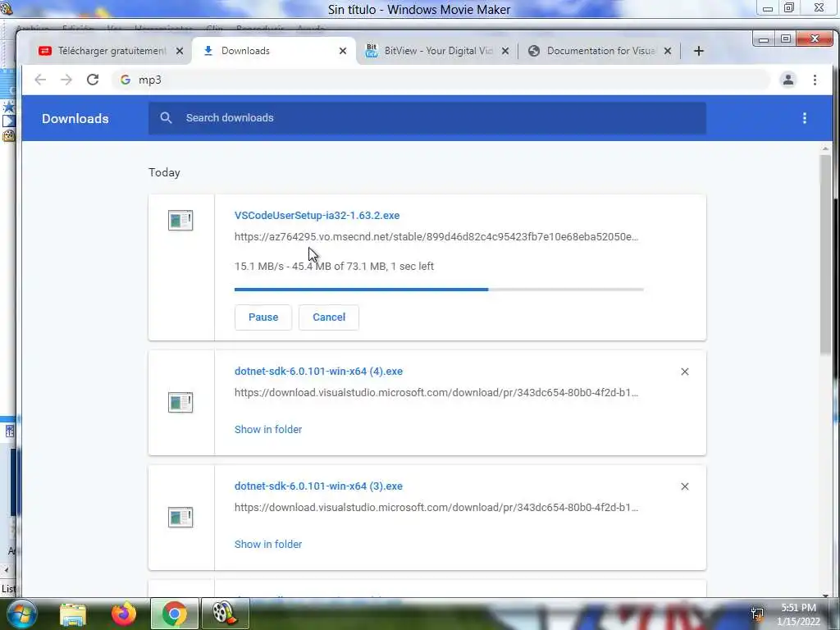Viewport: 840px width, 630px height.
Task: Close the Downloads tab
Action: pyautogui.click(x=343, y=51)
